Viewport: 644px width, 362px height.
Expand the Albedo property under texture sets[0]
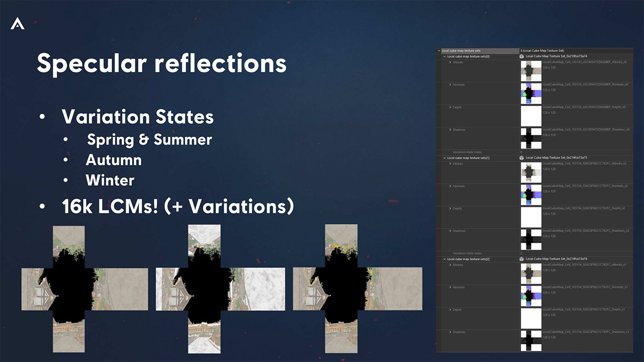coord(450,62)
